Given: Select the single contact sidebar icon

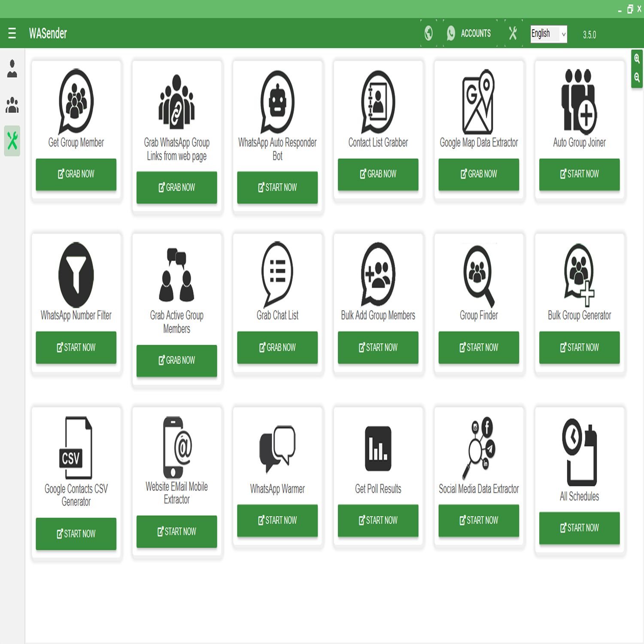Looking at the screenshot, I should pos(12,69).
